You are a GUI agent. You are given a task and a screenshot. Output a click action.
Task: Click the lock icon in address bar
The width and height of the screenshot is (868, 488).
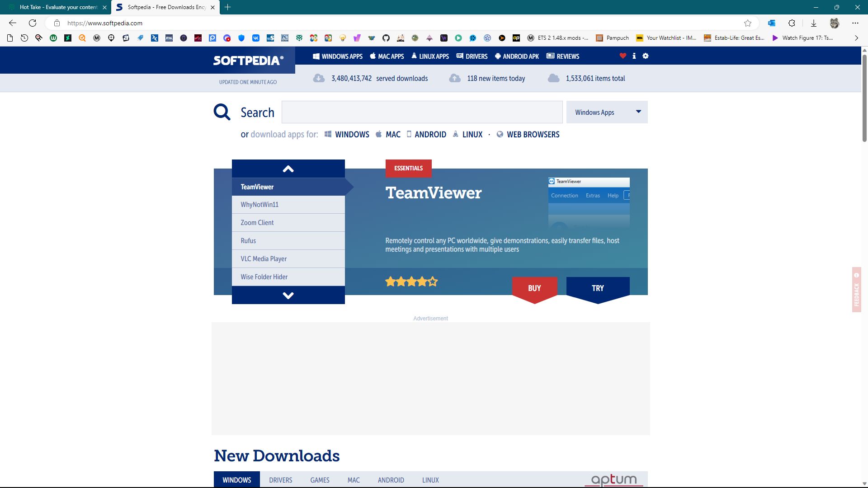coord(57,23)
